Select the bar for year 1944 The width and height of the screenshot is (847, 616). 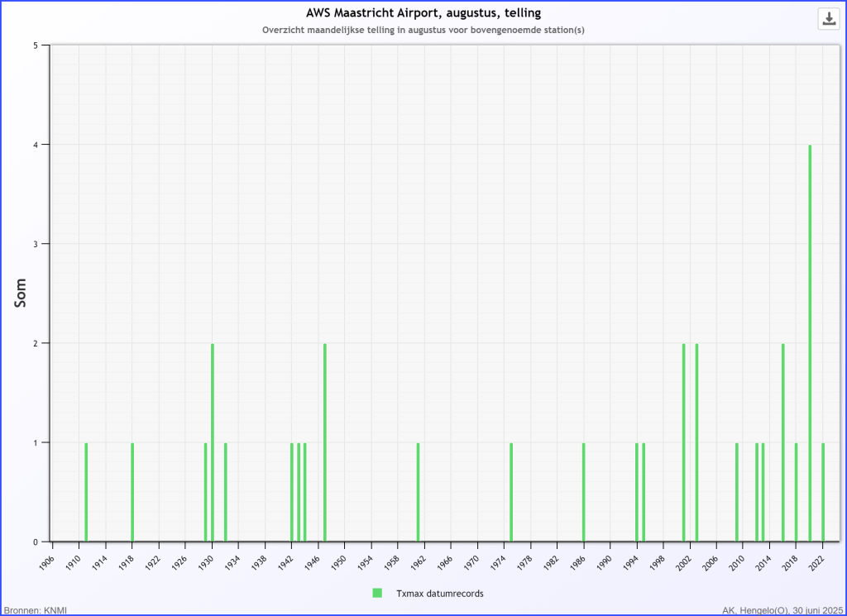tap(304, 492)
